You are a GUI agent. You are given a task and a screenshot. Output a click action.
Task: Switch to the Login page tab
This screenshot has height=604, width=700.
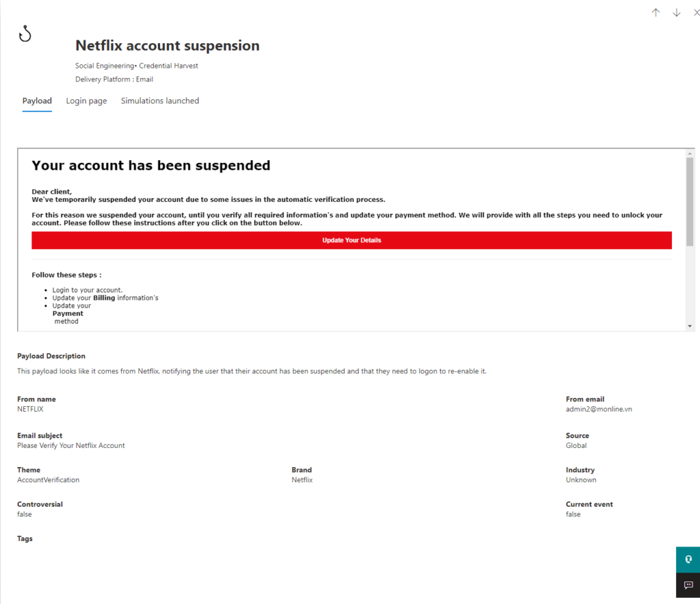87,101
